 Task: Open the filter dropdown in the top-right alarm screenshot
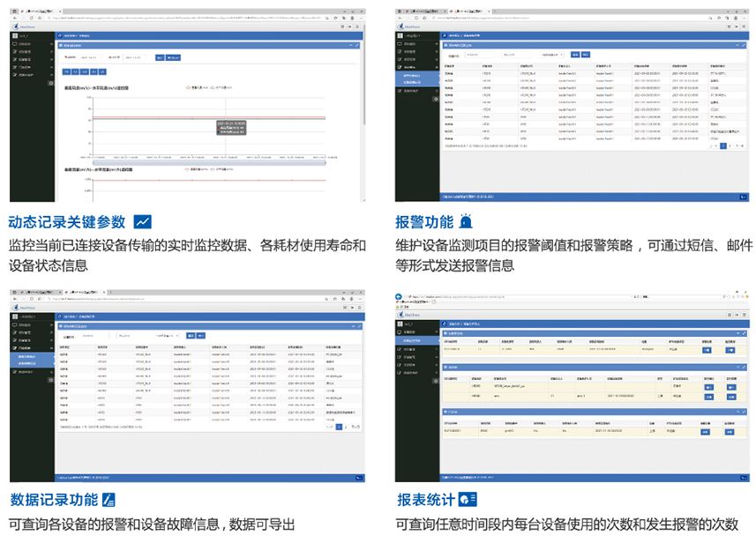tap(551, 55)
